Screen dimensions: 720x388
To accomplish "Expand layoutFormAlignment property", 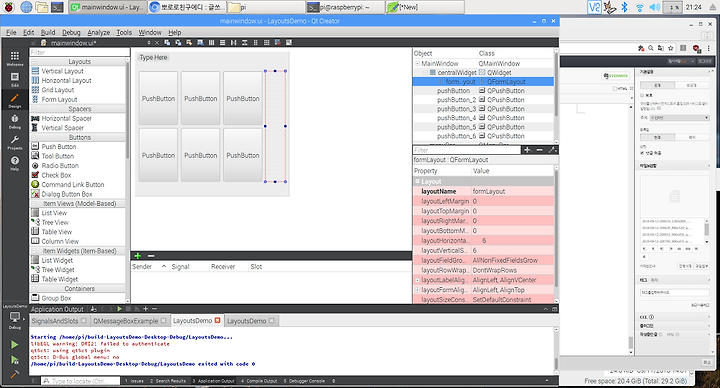I will 417,290.
